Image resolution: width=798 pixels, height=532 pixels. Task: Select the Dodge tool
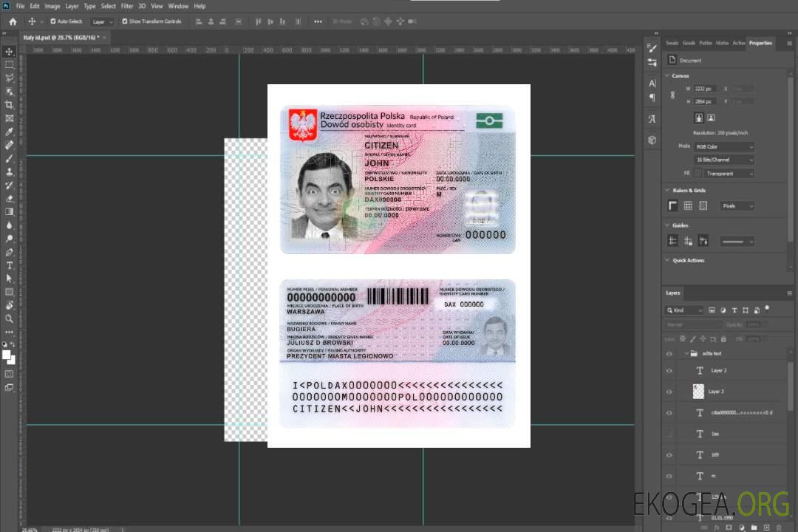[x=9, y=238]
